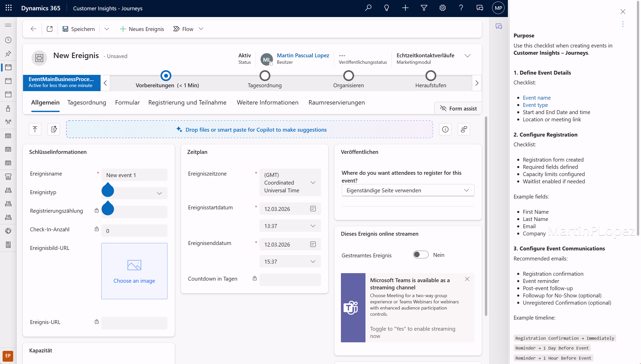The image size is (641, 364).
Task: Open calendar picker for Ereignisstartdatum
Action: pos(313,209)
